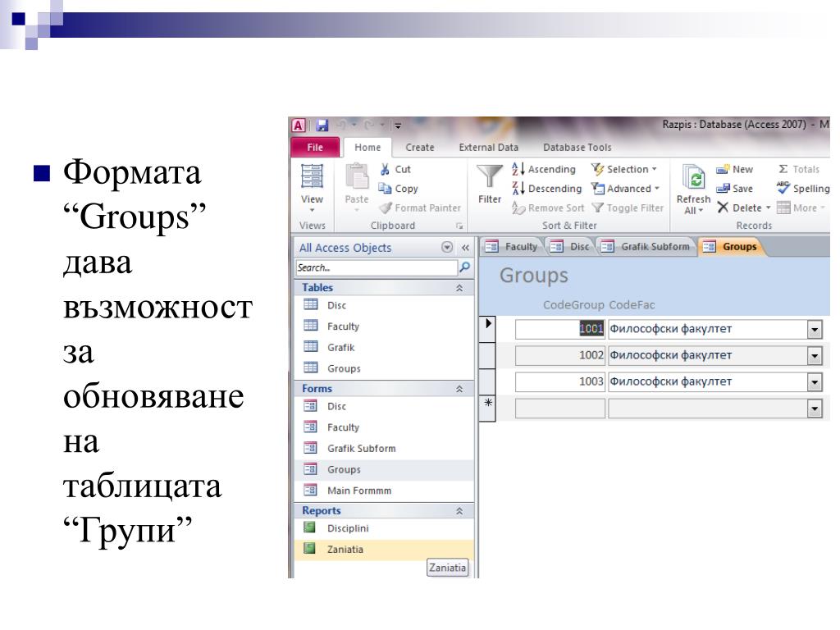This screenshot has width=840, height=630.
Task: Sort Descending with the Z-A icon
Action: point(518,189)
